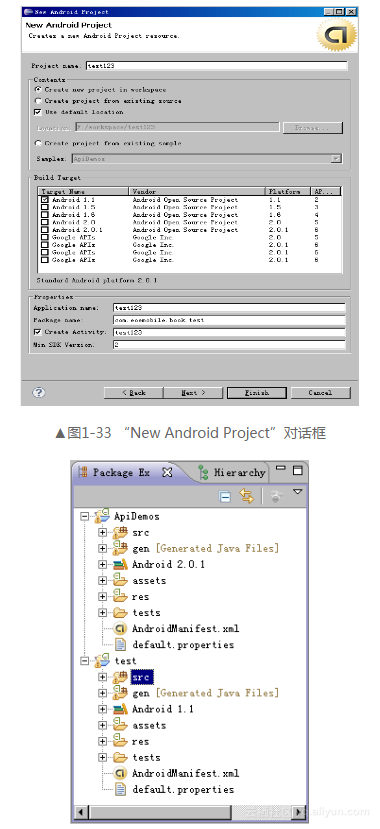Click the Target Name column header
Screen dimensions: 380x829
coord(83,191)
